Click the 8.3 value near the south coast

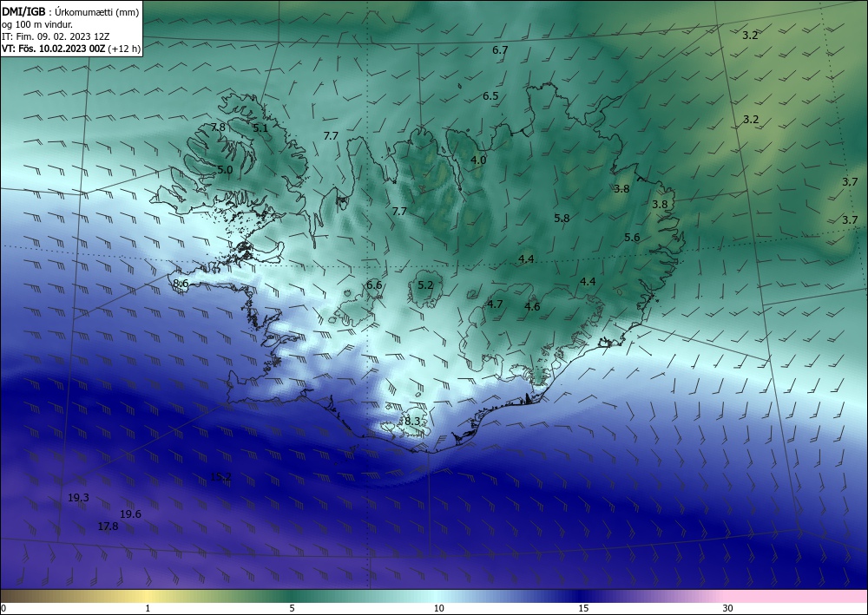tap(412, 422)
